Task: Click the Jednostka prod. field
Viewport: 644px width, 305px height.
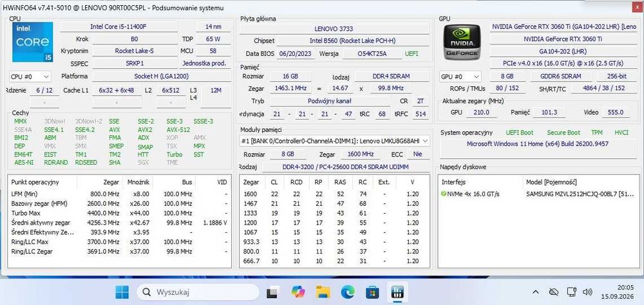Action: point(205,64)
